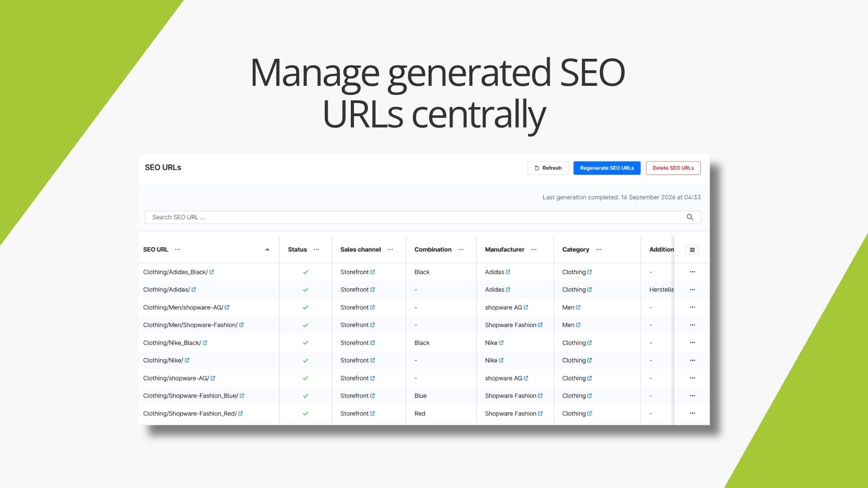Open Combination column options menu
The image size is (868, 488).
tap(461, 249)
